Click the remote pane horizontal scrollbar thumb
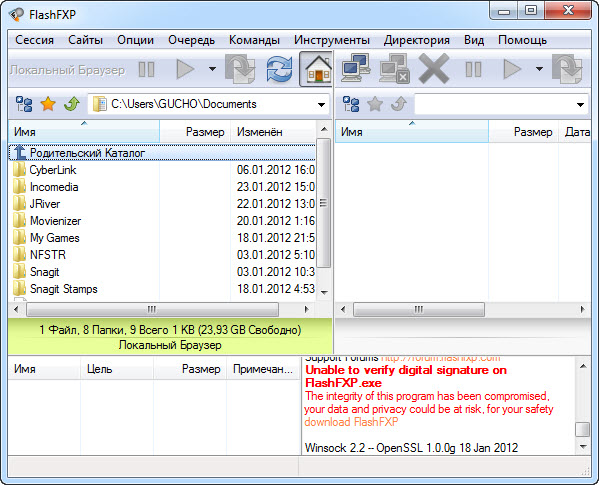The image size is (599, 485). click(419, 309)
